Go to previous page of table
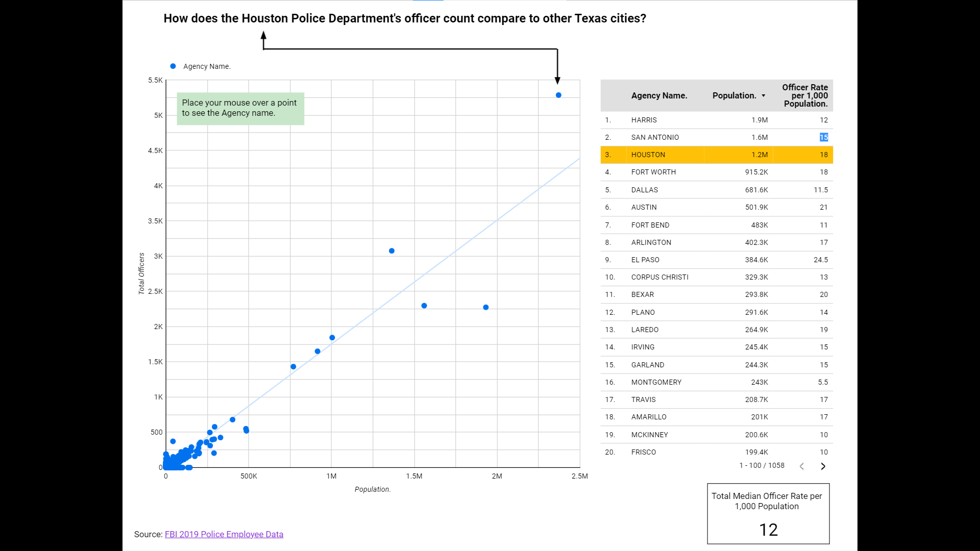This screenshot has width=980, height=551. [x=802, y=466]
